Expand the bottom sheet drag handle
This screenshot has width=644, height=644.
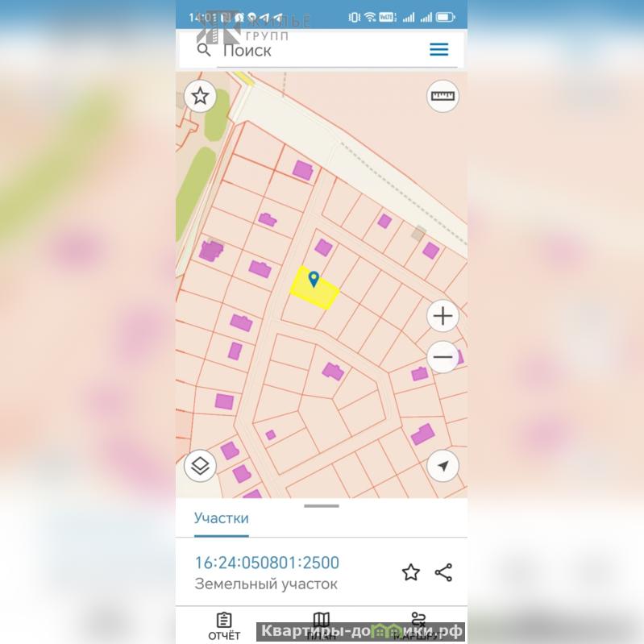(322, 506)
